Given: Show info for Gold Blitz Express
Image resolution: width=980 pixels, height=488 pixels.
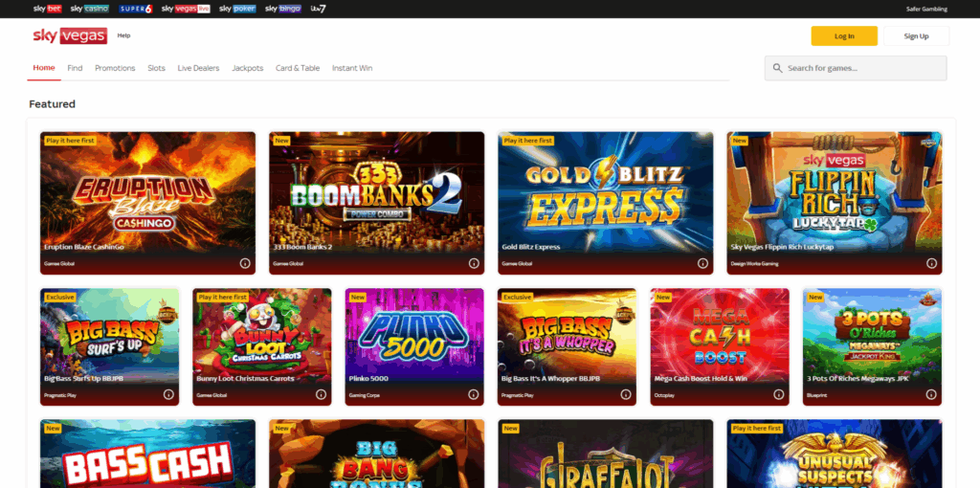Looking at the screenshot, I should point(702,263).
